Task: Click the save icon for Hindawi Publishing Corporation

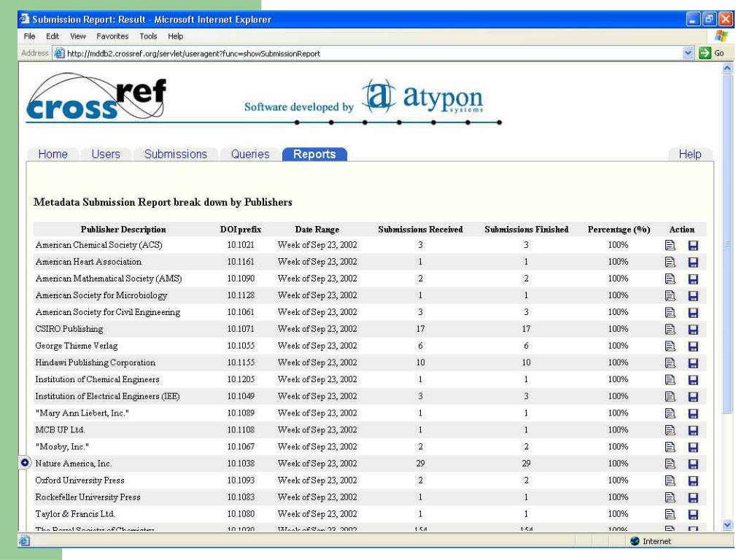Action: (693, 363)
